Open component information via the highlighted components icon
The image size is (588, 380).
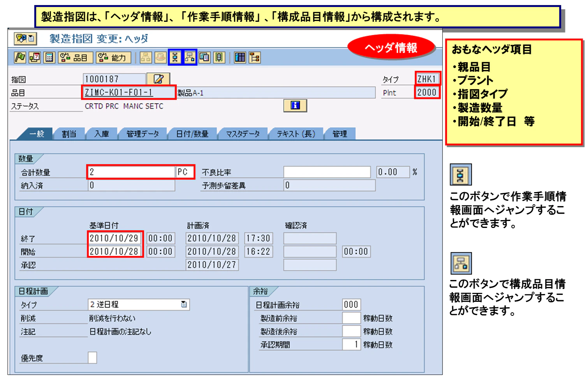(190, 58)
